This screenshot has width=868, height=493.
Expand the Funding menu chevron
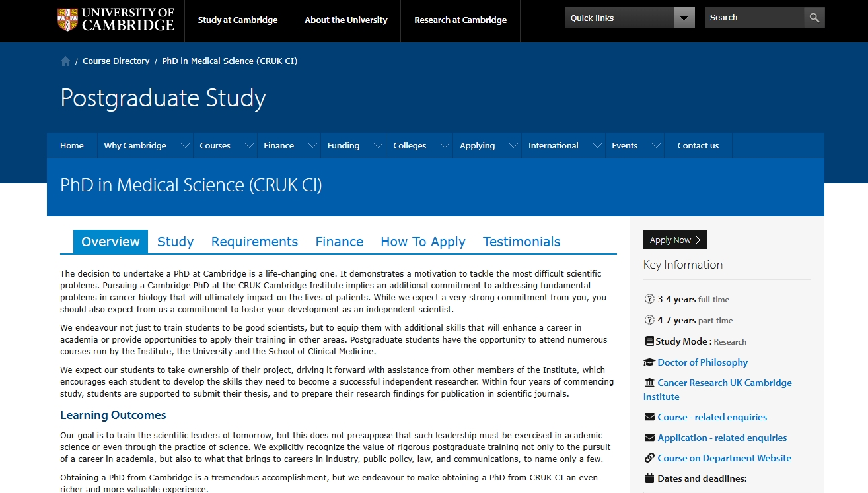[379, 146]
